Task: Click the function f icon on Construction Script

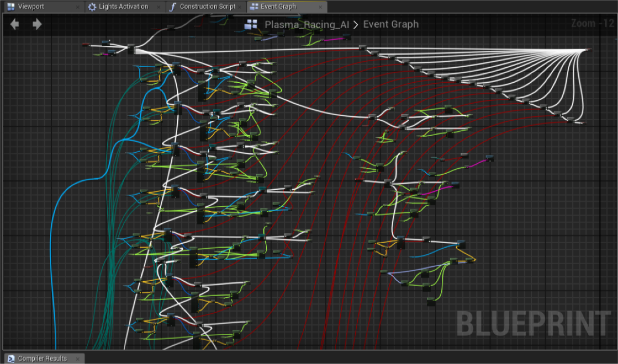Action: 173,7
